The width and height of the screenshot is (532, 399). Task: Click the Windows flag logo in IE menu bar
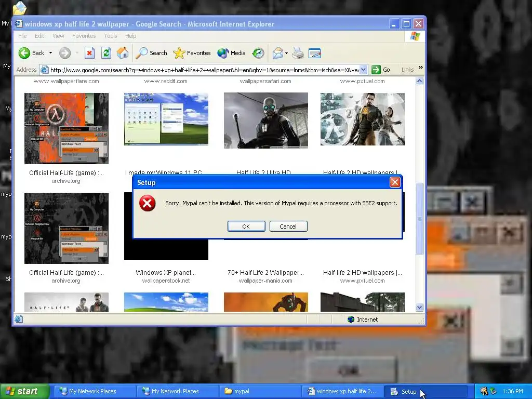click(415, 36)
